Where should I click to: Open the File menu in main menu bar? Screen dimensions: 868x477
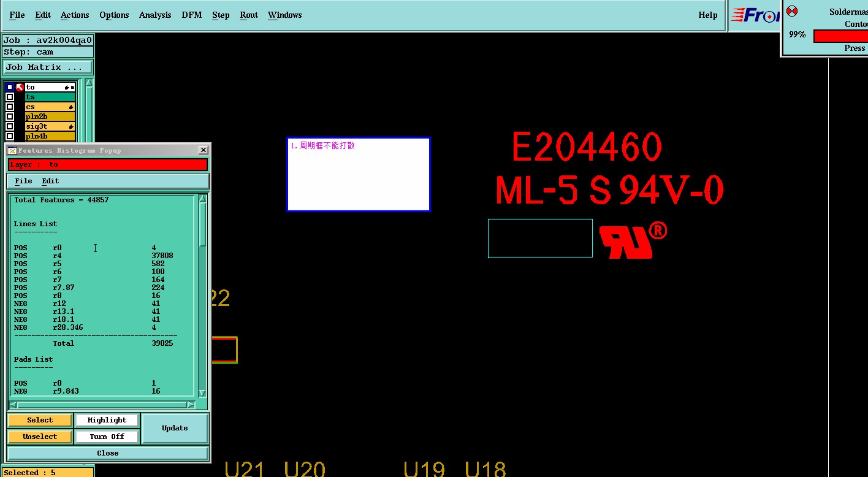(17, 15)
